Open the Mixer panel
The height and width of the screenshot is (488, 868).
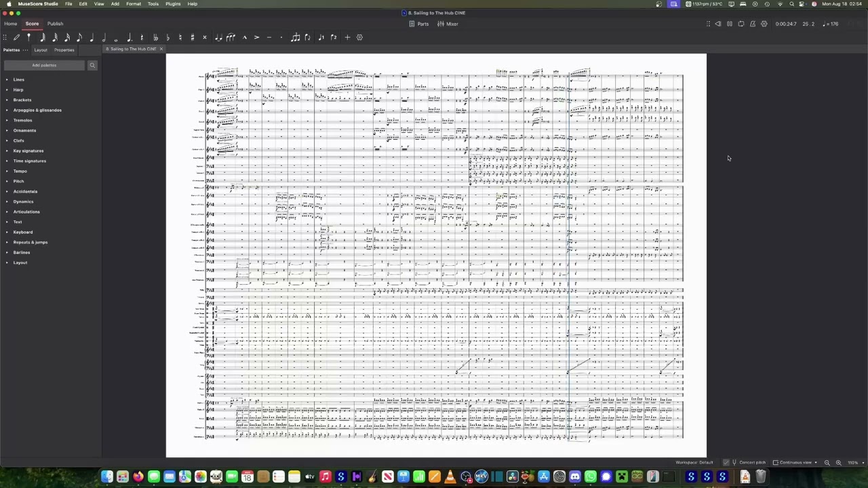point(448,24)
